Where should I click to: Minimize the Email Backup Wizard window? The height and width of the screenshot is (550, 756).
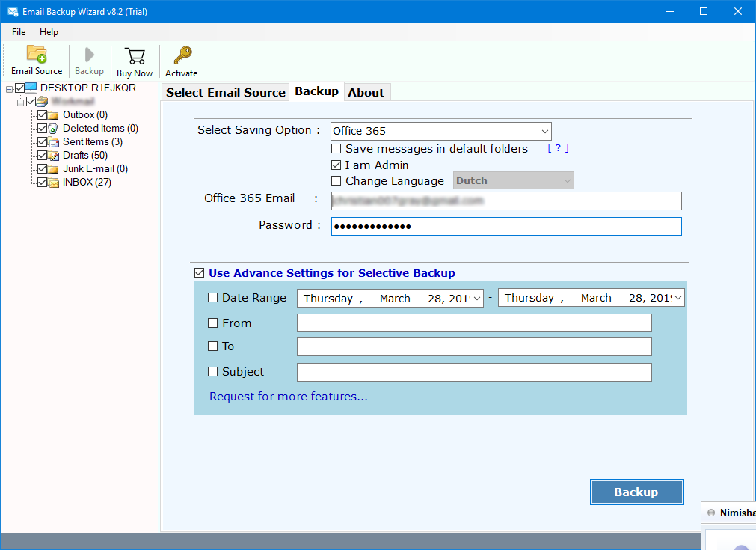tap(670, 11)
